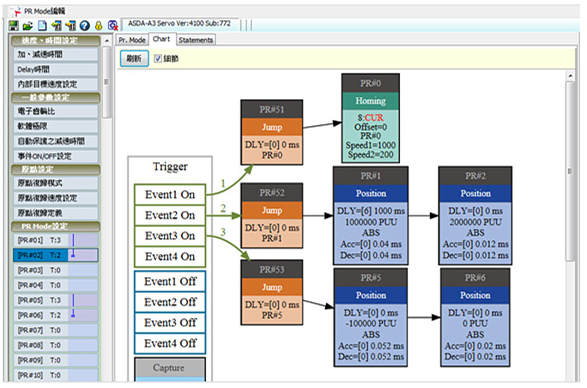Open the Delay時間 setting button
Image resolution: width=587 pixels, height=388 pixels.
(55, 69)
